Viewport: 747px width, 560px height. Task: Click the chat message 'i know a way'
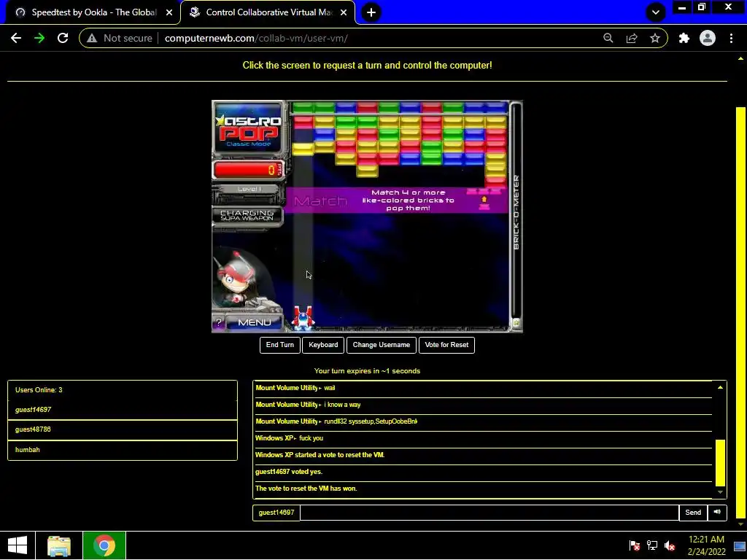coord(342,405)
